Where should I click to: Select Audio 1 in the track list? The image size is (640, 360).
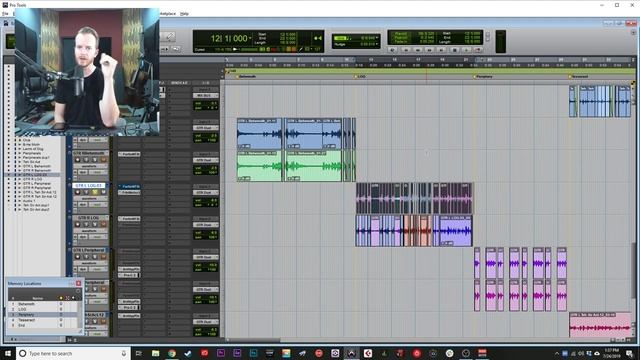[x=29, y=201]
